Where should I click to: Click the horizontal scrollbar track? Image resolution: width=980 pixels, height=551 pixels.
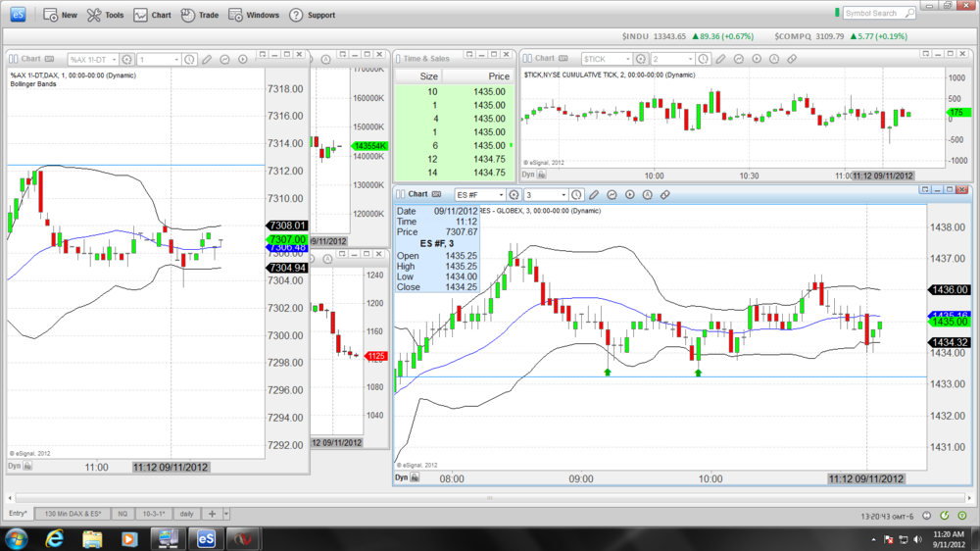click(x=489, y=498)
